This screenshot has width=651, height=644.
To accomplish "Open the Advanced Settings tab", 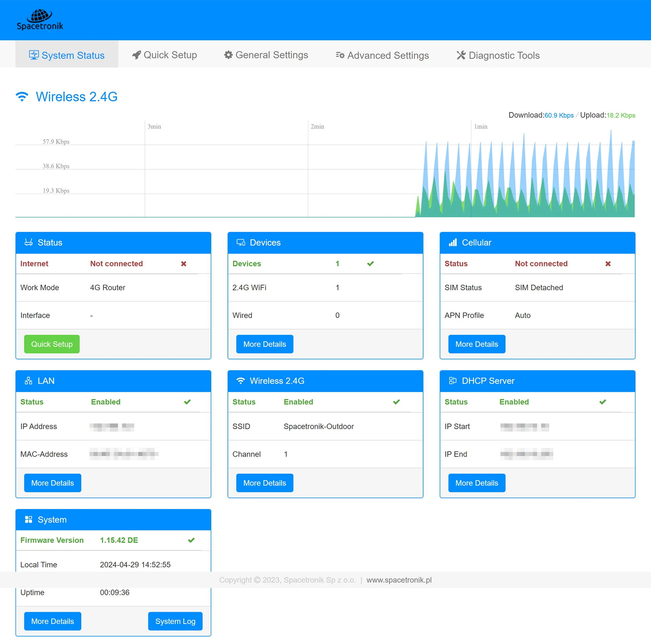I will pos(382,55).
